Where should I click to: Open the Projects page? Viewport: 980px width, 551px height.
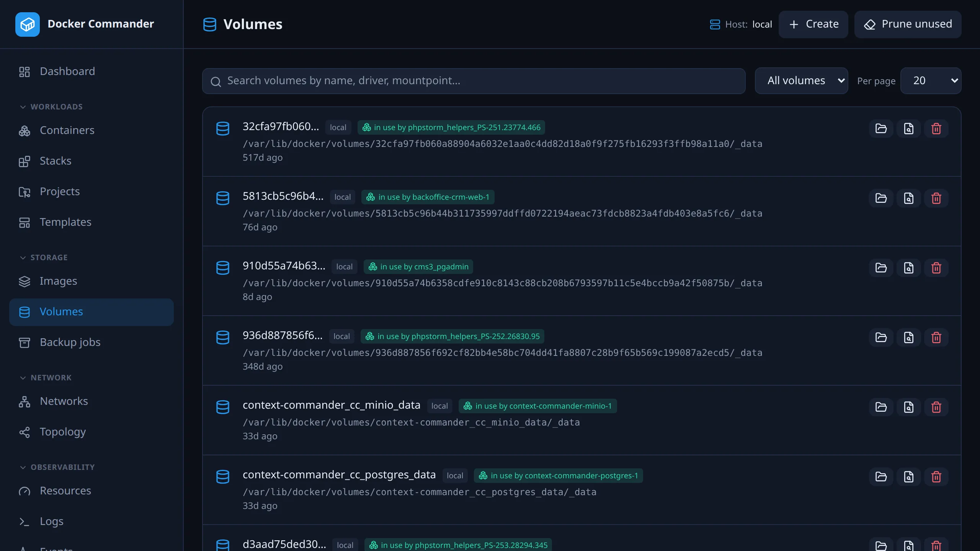91,192
